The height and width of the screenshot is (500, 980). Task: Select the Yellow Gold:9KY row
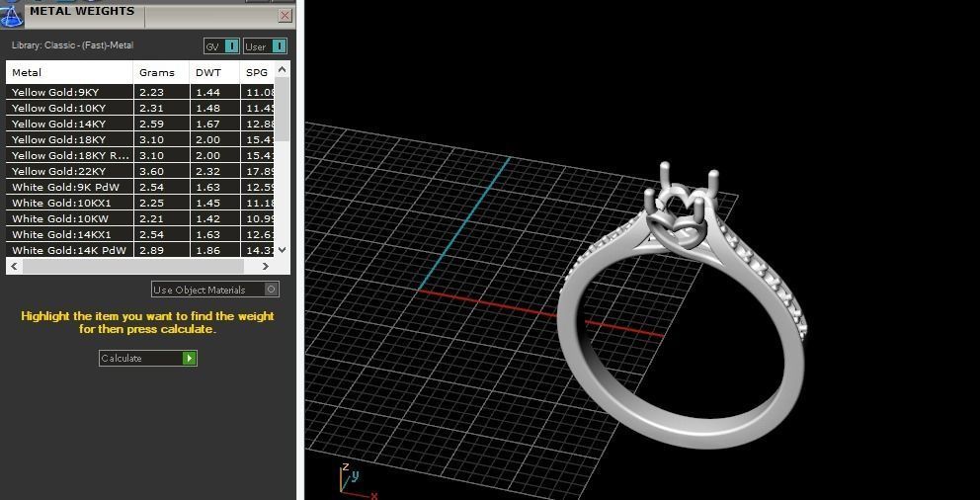[140, 92]
